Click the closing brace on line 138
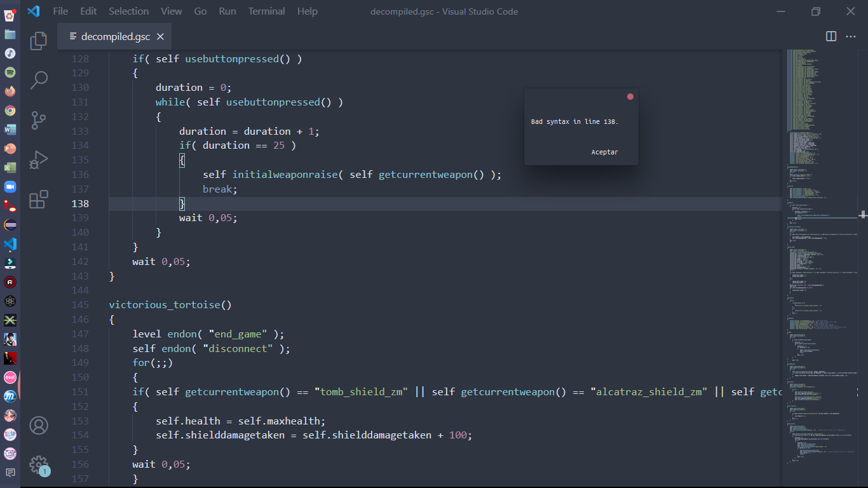Image resolution: width=868 pixels, height=488 pixels. click(x=182, y=203)
